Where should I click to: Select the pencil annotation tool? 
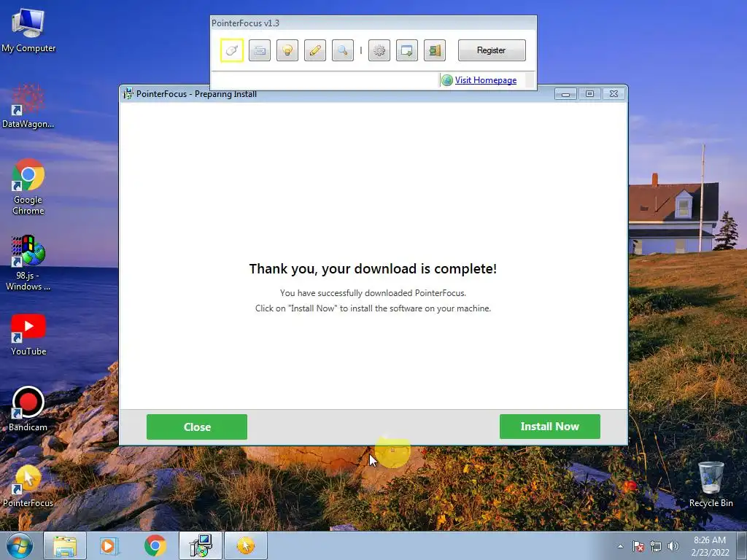315,50
